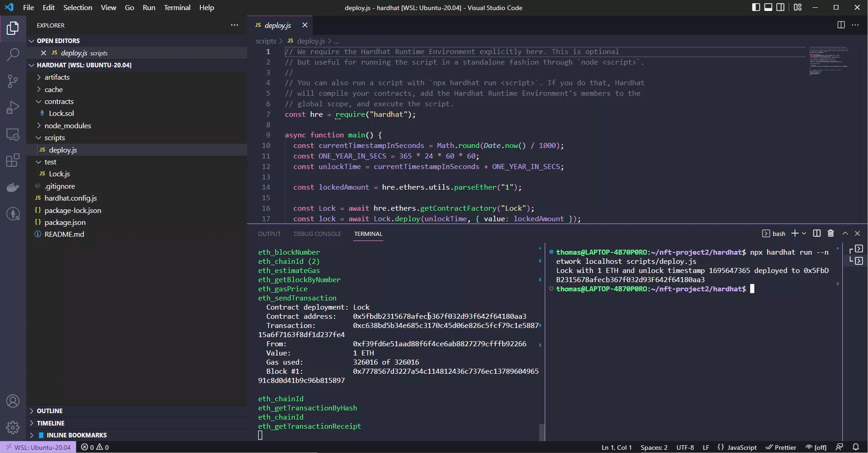Image resolution: width=868 pixels, height=453 pixels.
Task: Open the customize layout control
Action: [798, 7]
